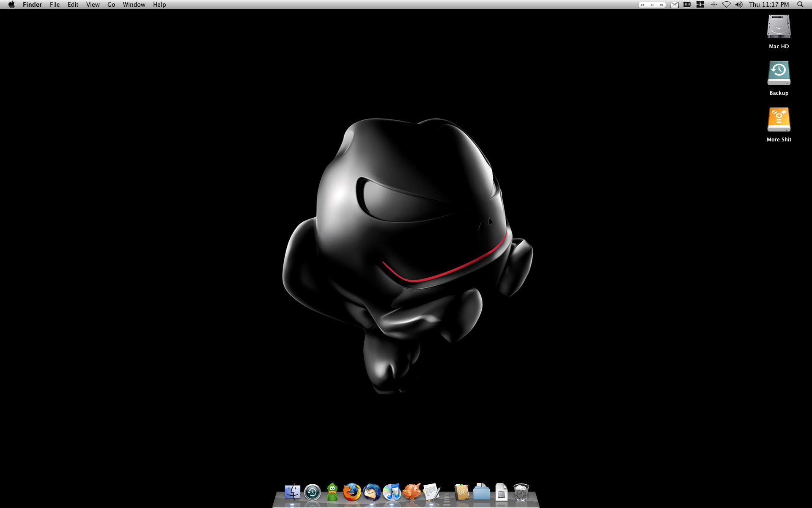
Task: Launch Finder from the Dock
Action: 292,492
